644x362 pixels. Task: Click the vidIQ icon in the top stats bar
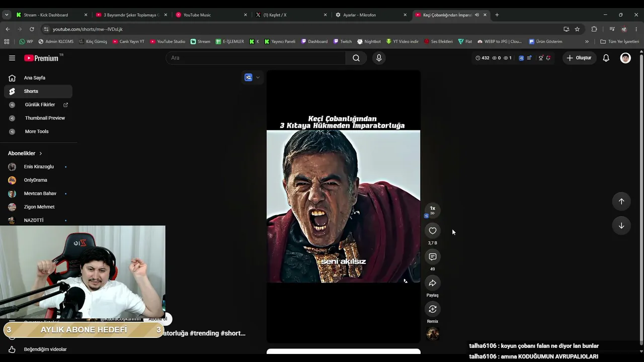[x=521, y=58]
